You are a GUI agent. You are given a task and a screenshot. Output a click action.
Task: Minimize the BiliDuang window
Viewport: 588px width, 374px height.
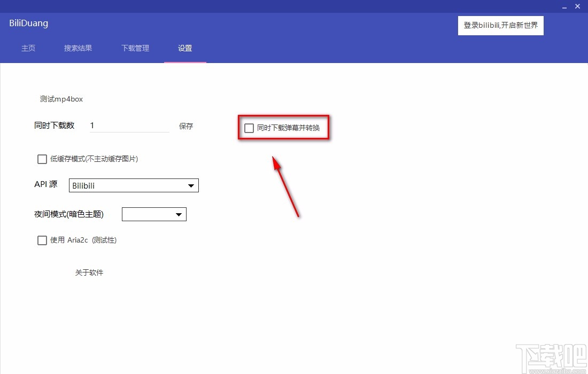(564, 6)
